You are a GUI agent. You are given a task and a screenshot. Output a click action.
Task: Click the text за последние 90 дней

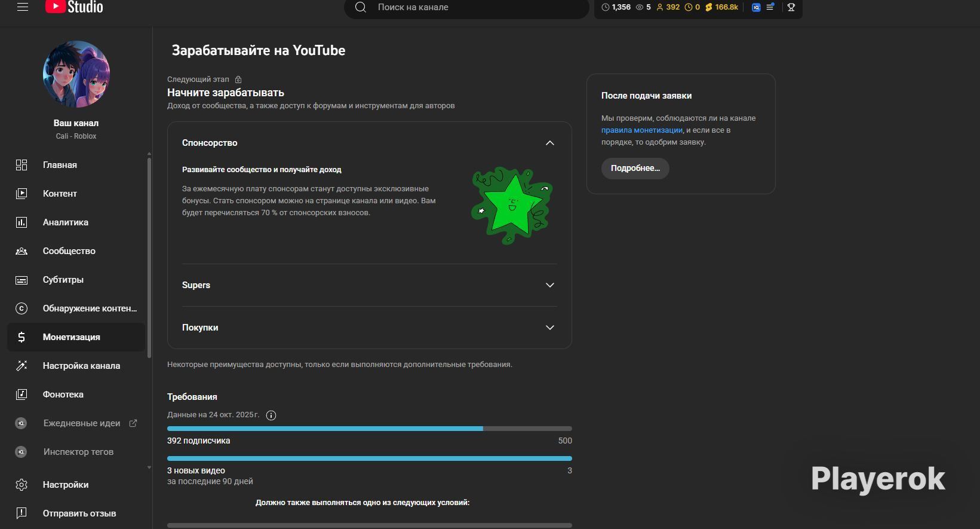pos(210,481)
